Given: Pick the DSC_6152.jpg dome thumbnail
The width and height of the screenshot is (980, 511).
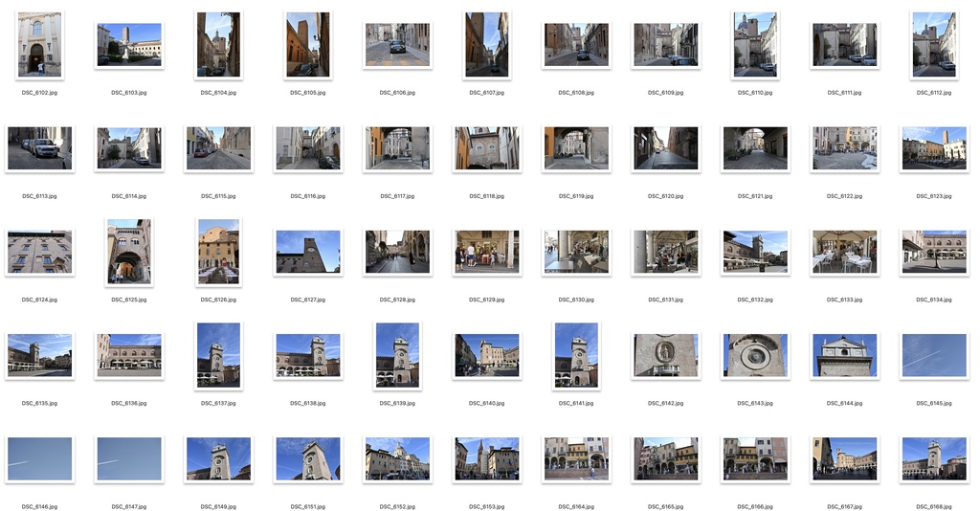Looking at the screenshot, I should 397,459.
